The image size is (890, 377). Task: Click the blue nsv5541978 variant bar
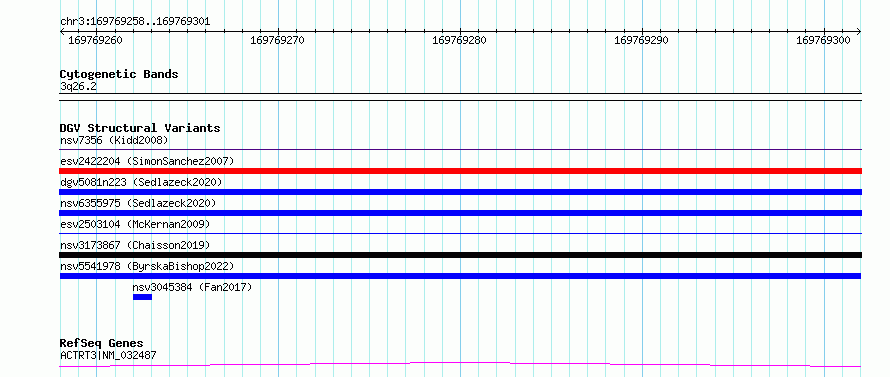(x=461, y=276)
